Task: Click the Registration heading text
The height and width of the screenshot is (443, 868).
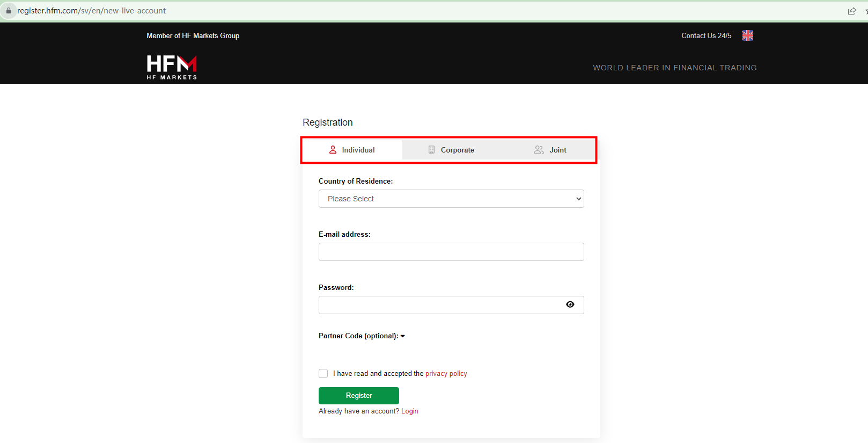Action: (328, 122)
